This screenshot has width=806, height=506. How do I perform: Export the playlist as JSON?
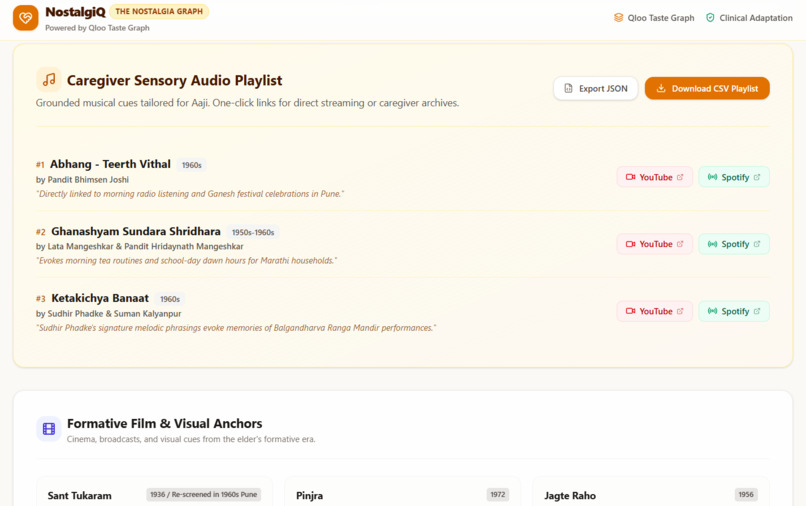click(x=596, y=88)
